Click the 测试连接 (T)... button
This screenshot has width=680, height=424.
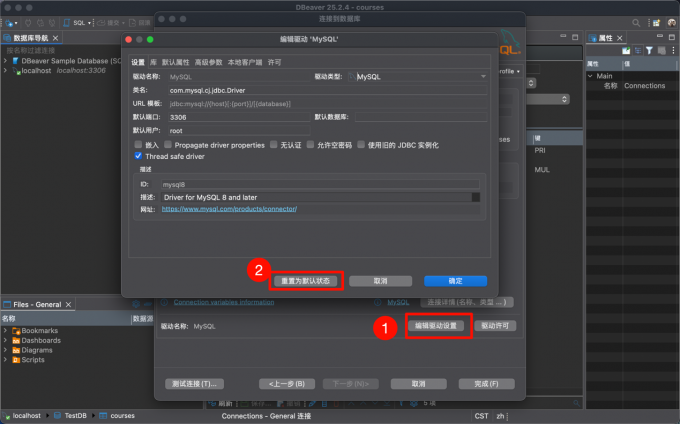point(194,384)
